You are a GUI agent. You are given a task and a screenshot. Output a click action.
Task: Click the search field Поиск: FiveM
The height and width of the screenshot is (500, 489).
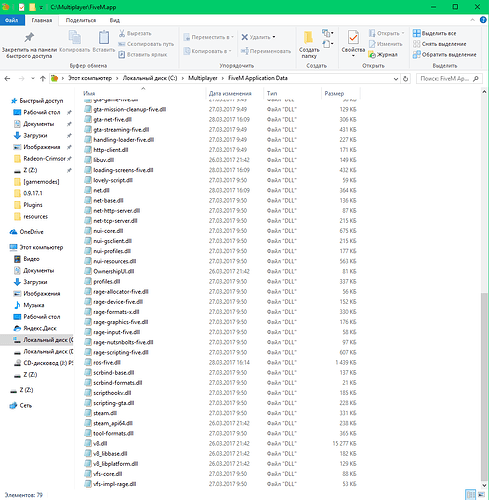pos(448,79)
